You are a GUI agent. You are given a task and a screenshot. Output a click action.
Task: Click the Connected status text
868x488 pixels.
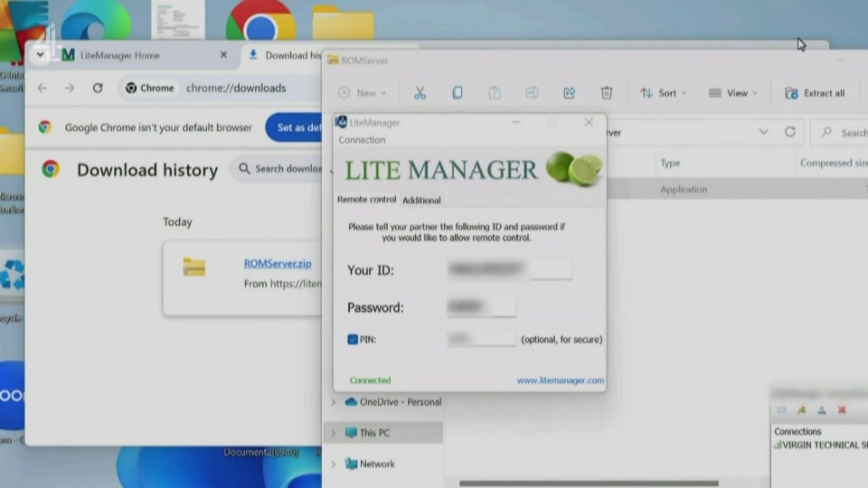pos(370,380)
